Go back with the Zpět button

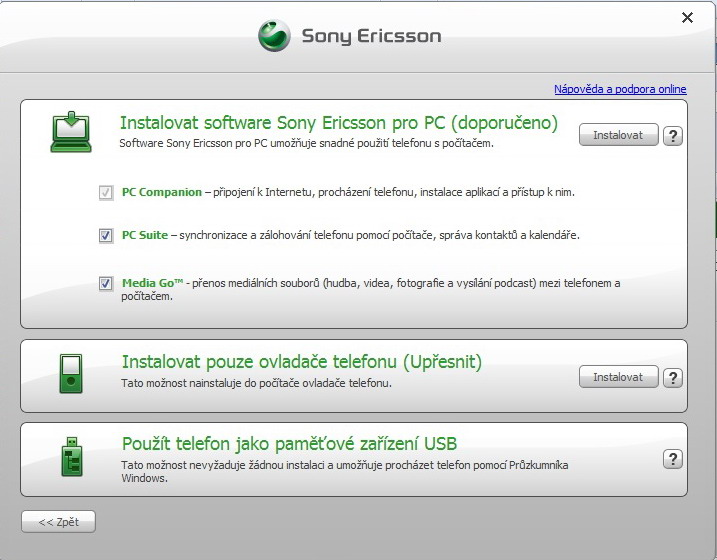(x=59, y=522)
